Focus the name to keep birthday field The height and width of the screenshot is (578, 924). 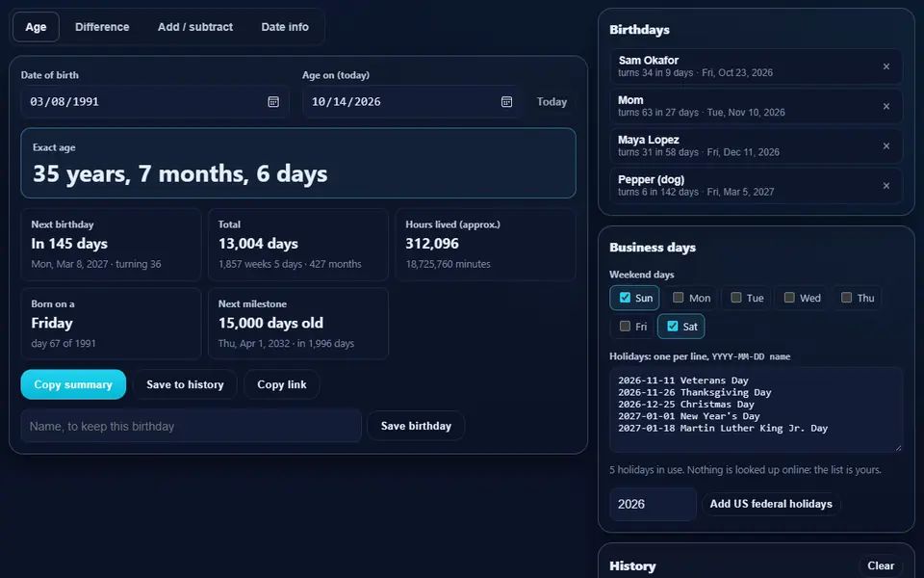point(191,426)
